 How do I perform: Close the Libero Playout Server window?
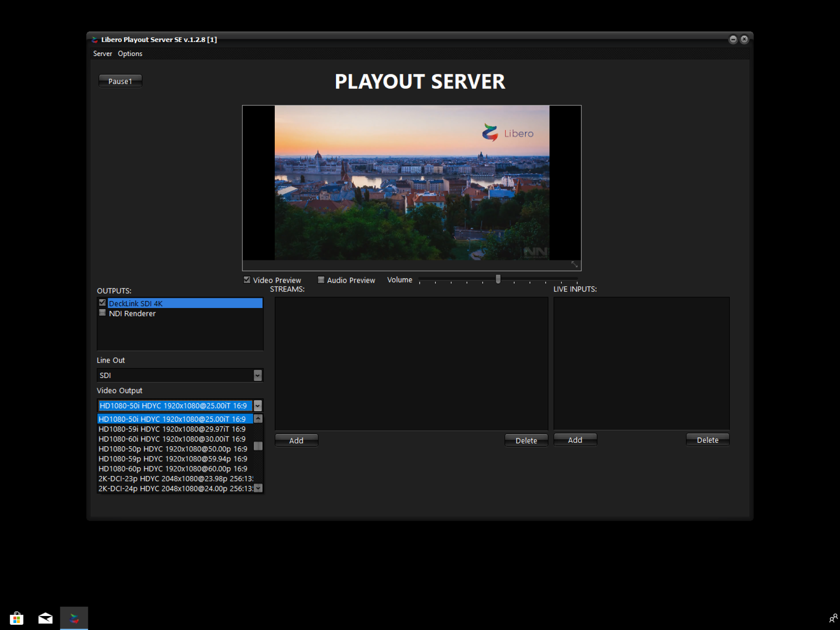(744, 39)
